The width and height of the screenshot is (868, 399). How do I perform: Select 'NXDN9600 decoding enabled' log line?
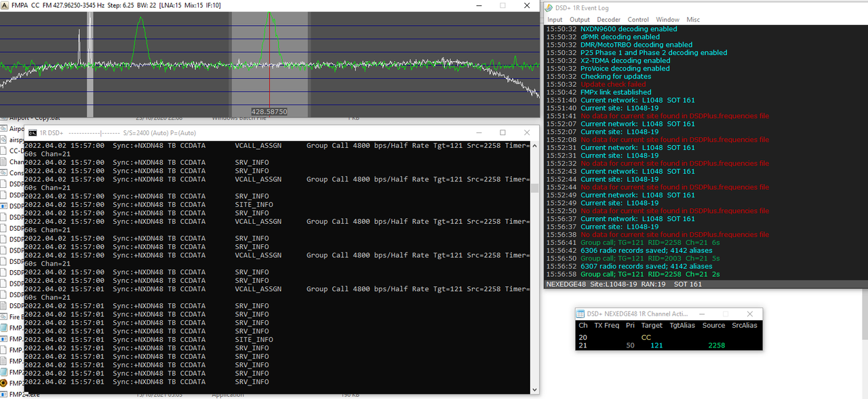[x=629, y=29]
